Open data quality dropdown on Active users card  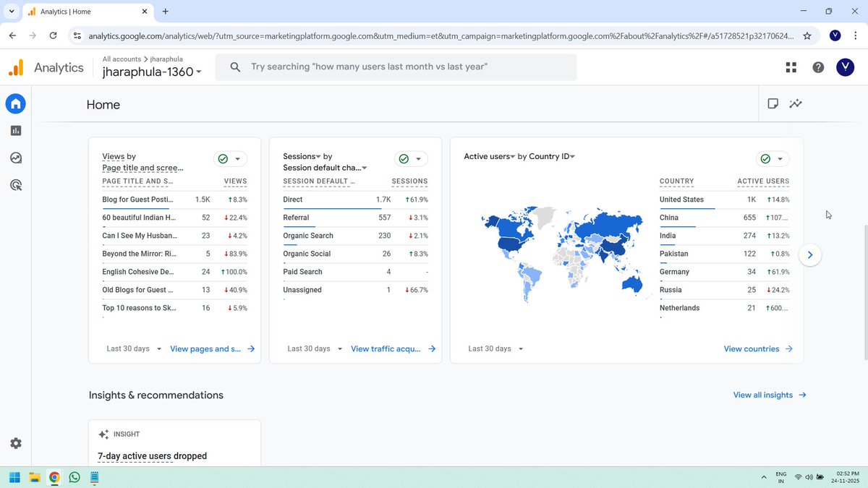(773, 159)
